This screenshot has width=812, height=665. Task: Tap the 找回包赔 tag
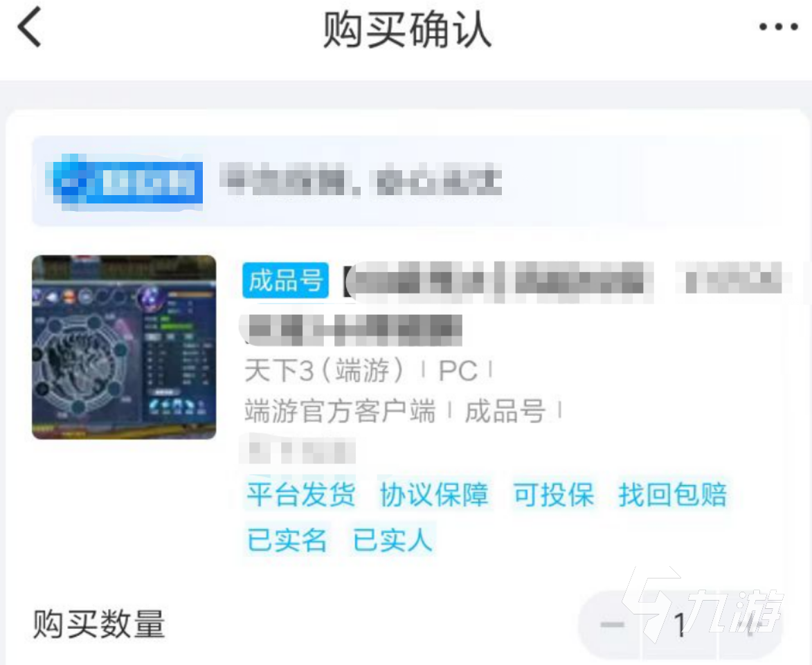click(x=673, y=494)
